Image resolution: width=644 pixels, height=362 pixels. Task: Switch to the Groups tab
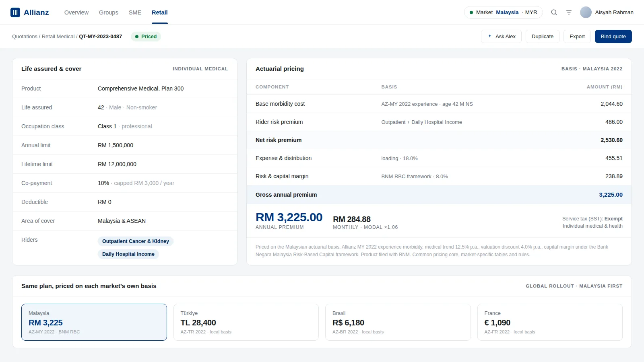click(x=109, y=12)
